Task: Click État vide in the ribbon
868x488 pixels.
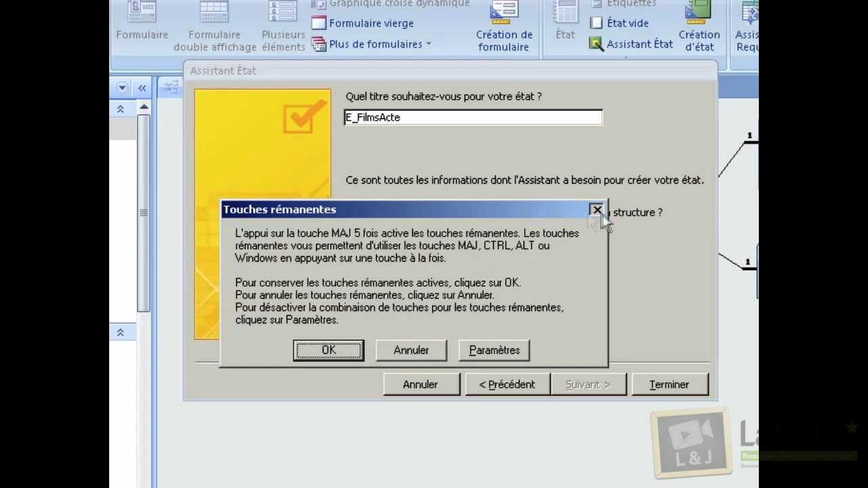Action: click(x=619, y=23)
